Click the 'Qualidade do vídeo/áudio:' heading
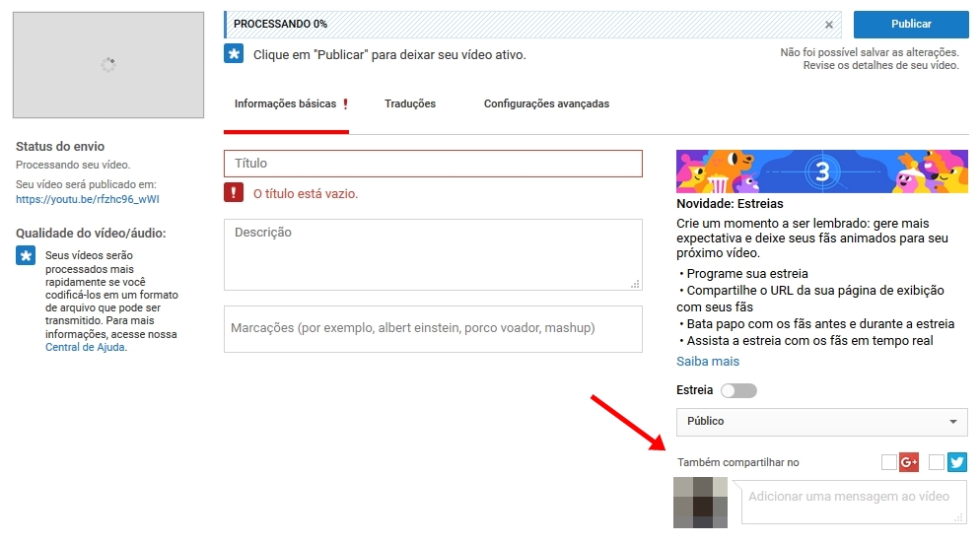The width and height of the screenshot is (980, 544). [x=91, y=233]
